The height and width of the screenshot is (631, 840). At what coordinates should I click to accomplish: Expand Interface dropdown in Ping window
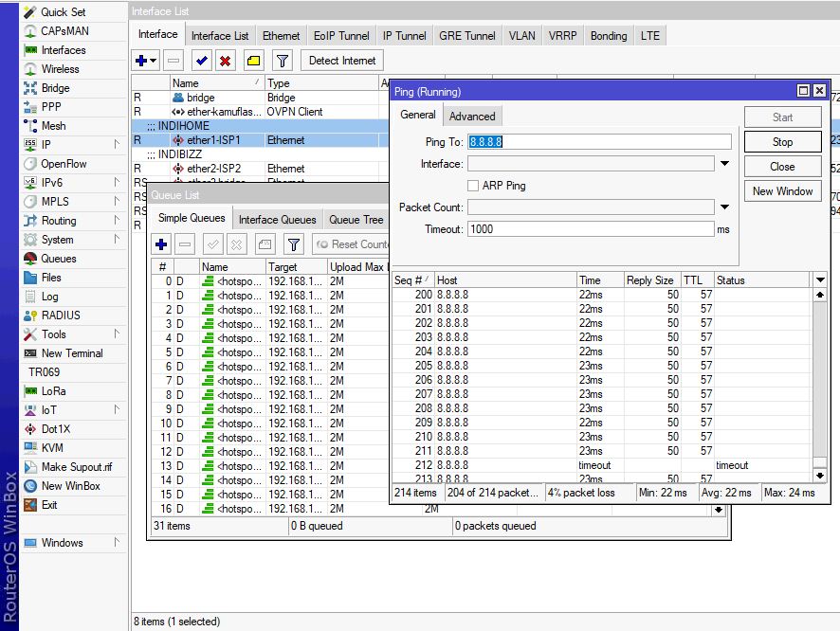(724, 163)
